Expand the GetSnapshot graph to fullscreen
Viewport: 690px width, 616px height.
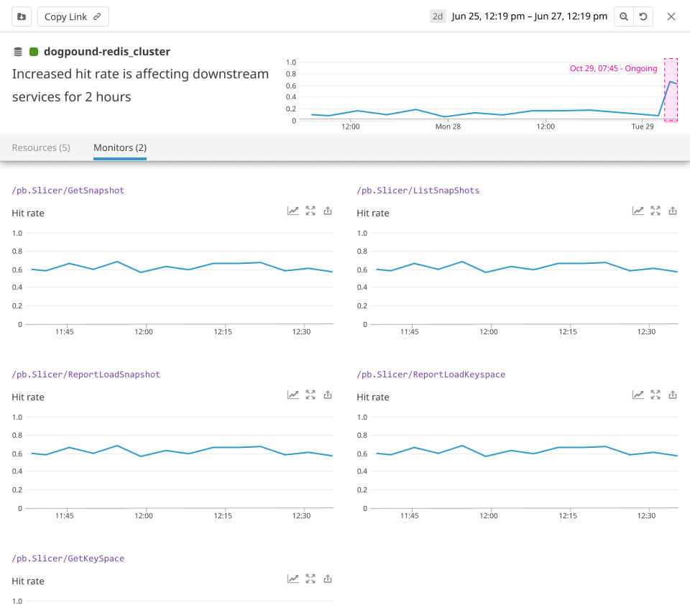310,211
